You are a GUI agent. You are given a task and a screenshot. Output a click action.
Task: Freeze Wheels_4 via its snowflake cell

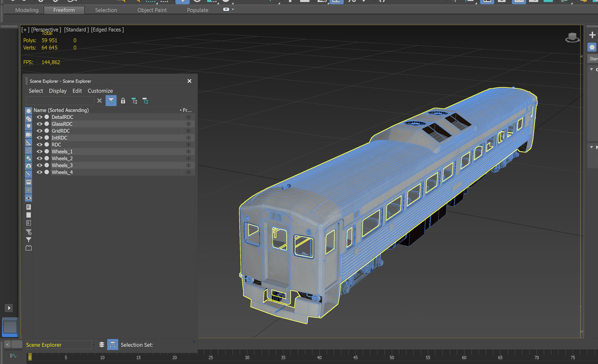click(x=188, y=172)
